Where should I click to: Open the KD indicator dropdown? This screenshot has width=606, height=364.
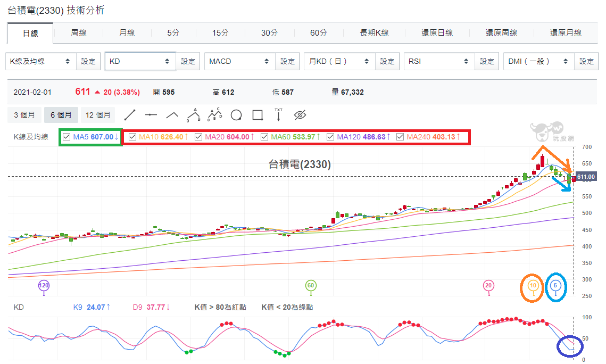click(140, 61)
